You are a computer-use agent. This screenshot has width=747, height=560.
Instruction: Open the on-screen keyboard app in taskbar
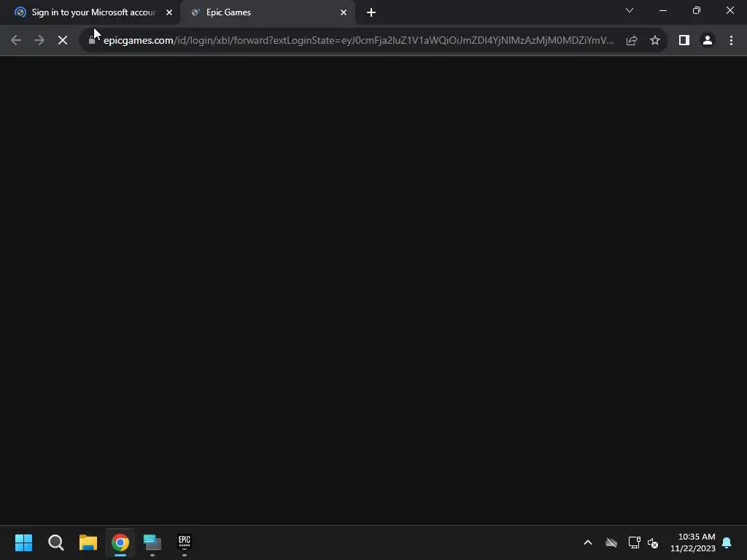pyautogui.click(x=152, y=542)
